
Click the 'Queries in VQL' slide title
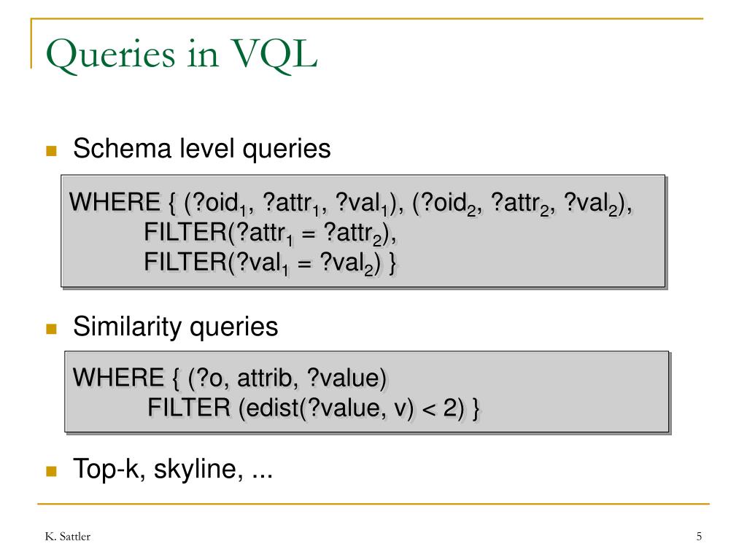[x=182, y=55]
